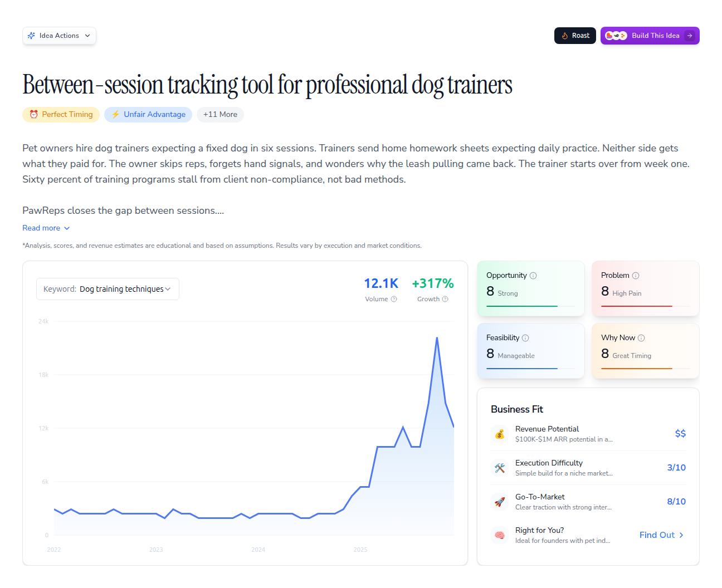Click the Growth info help icon
Viewport: 722px width, 588px height.
point(445,299)
